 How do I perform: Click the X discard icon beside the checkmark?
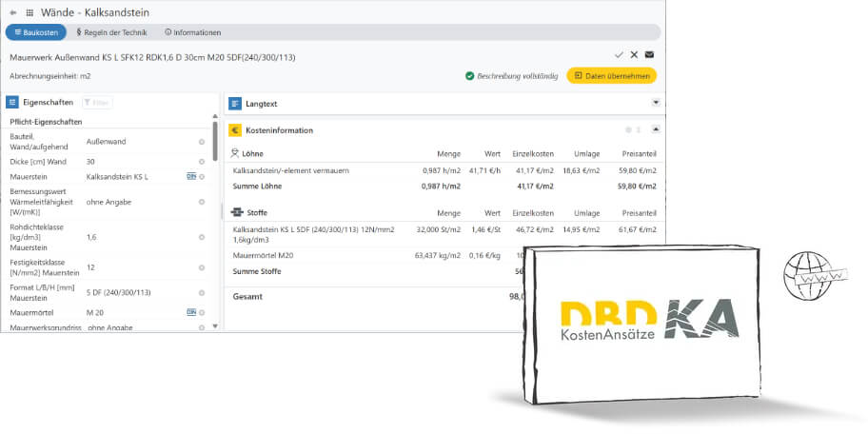tap(634, 55)
